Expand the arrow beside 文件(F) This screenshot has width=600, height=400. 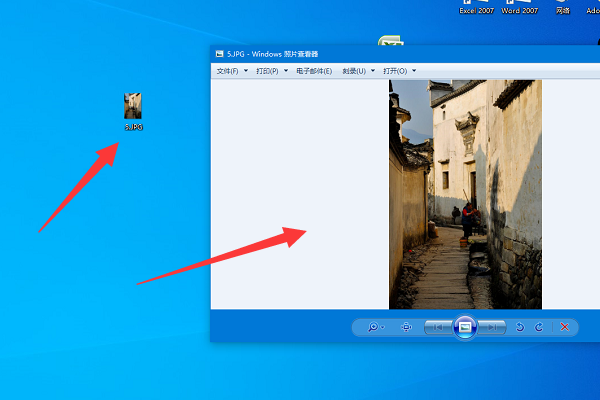click(246, 71)
